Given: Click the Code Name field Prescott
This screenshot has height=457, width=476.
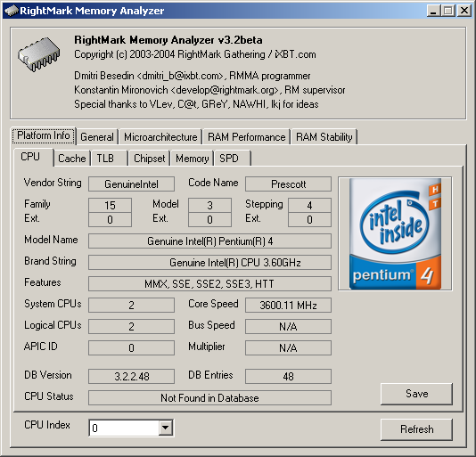Looking at the screenshot, I should (x=289, y=184).
